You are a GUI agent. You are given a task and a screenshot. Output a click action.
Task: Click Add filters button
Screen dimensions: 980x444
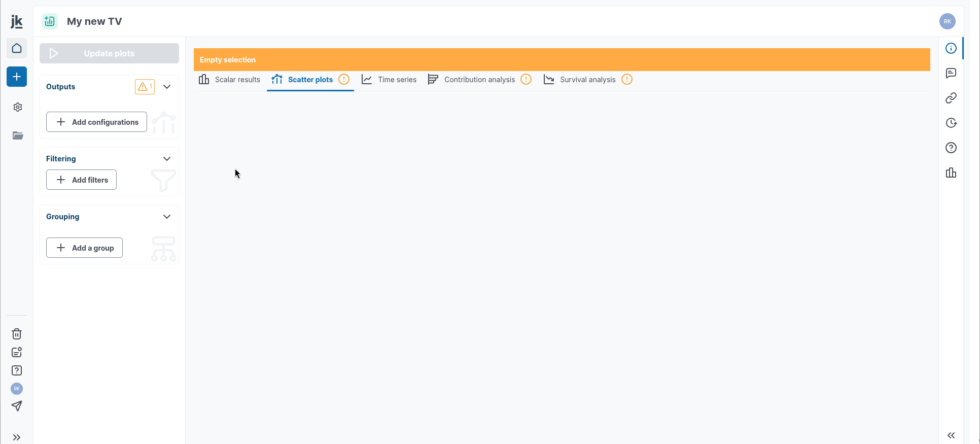[x=81, y=180]
